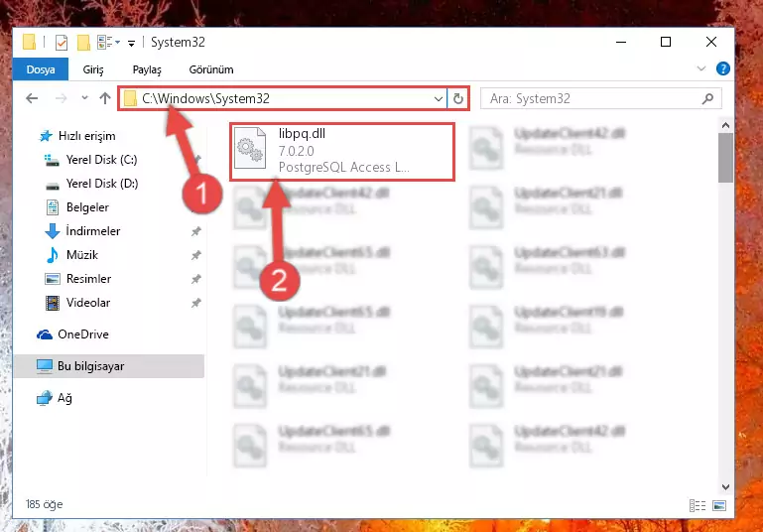763x532 pixels.
Task: Open recent locations dropdown arrow
Action: point(84,98)
